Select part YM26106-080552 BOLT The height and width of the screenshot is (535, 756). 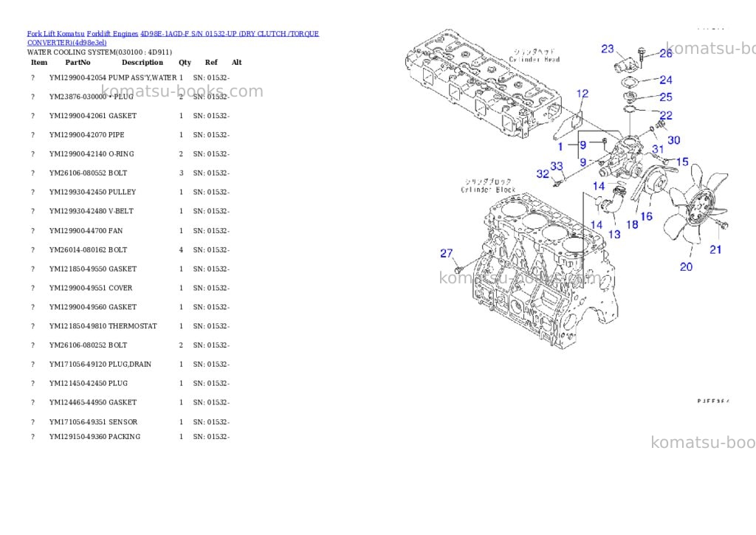tap(89, 173)
